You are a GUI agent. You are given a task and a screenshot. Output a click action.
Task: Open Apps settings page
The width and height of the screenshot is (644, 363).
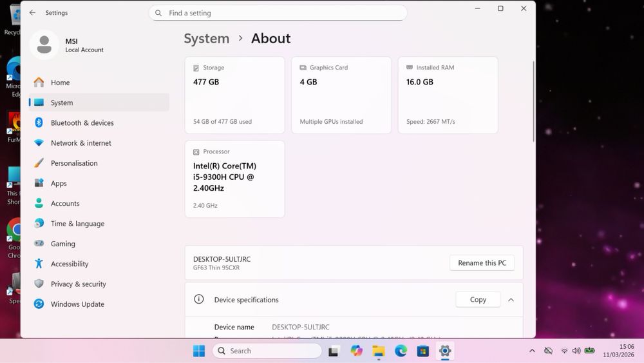[x=99, y=183]
